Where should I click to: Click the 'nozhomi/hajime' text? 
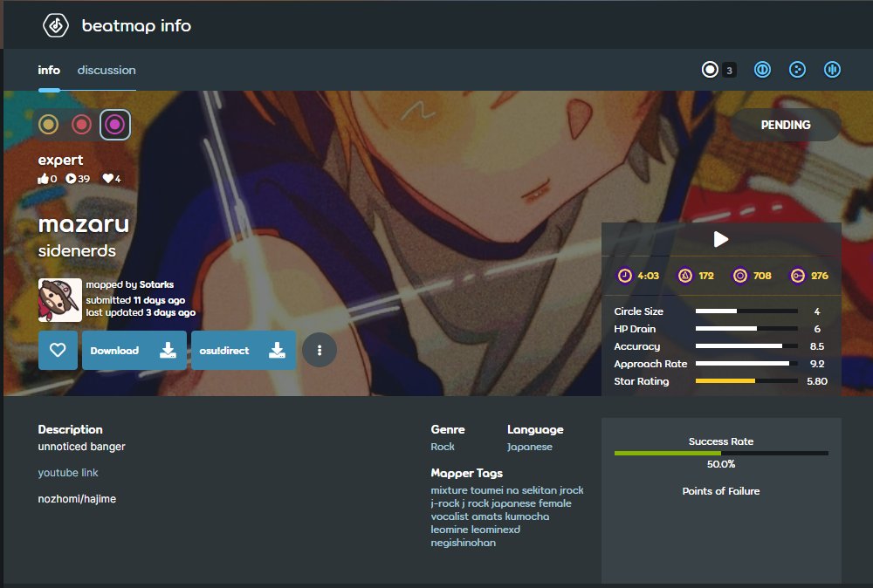77,499
